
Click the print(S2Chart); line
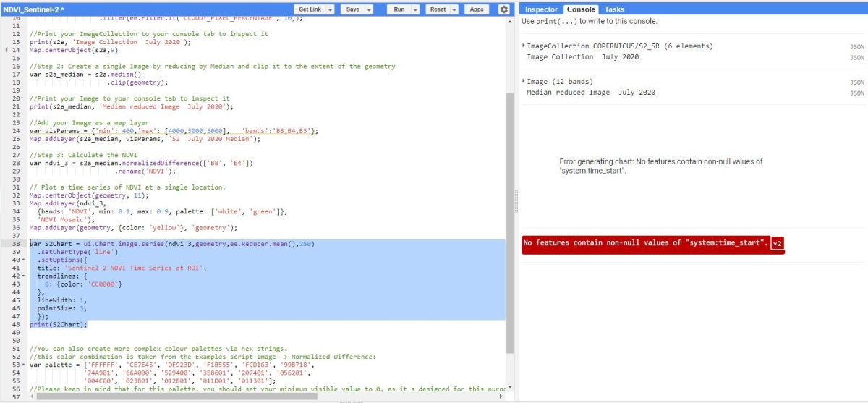(58, 324)
